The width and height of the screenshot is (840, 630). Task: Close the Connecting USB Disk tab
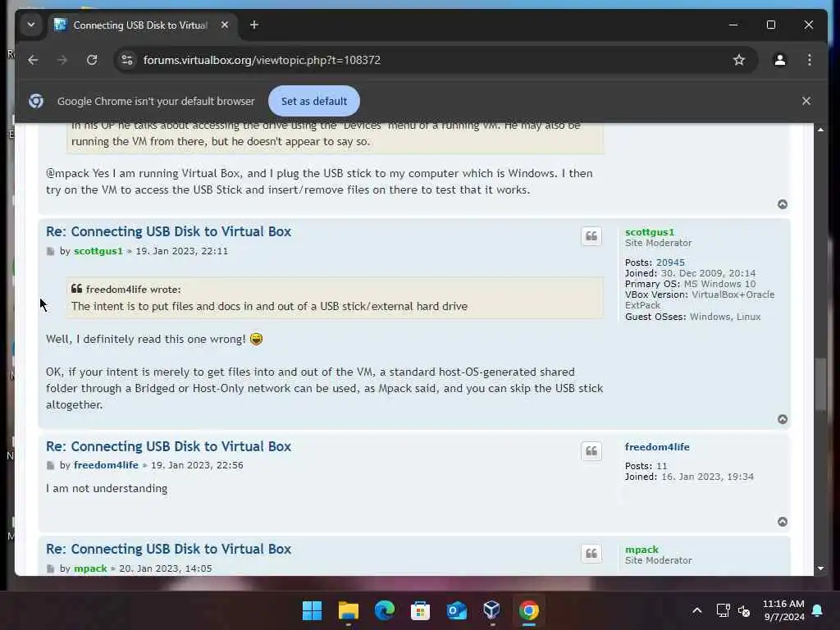coord(225,25)
